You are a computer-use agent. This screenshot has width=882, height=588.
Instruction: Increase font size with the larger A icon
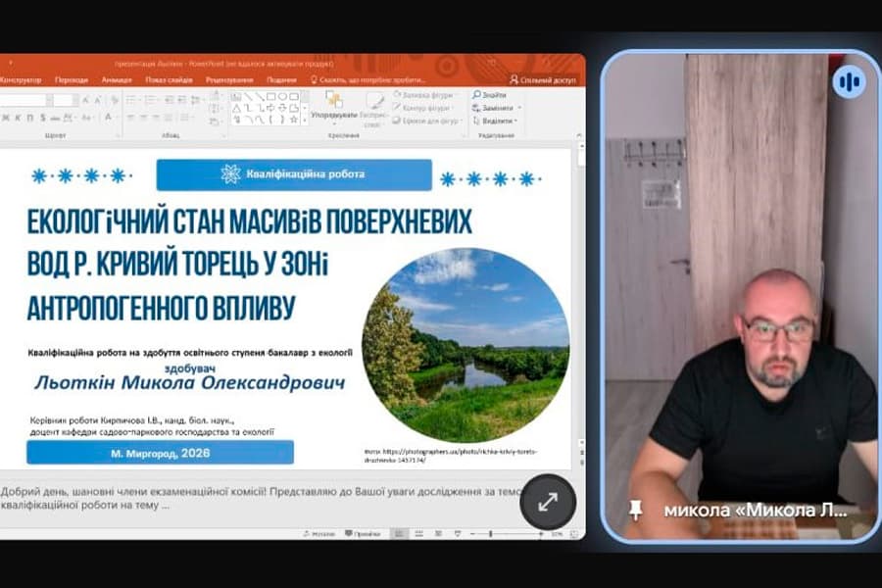pyautogui.click(x=85, y=100)
